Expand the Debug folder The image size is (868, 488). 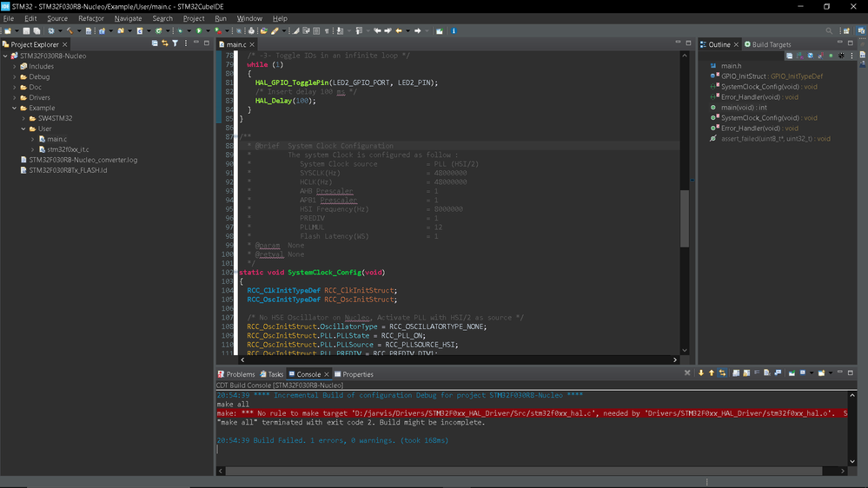coord(15,77)
